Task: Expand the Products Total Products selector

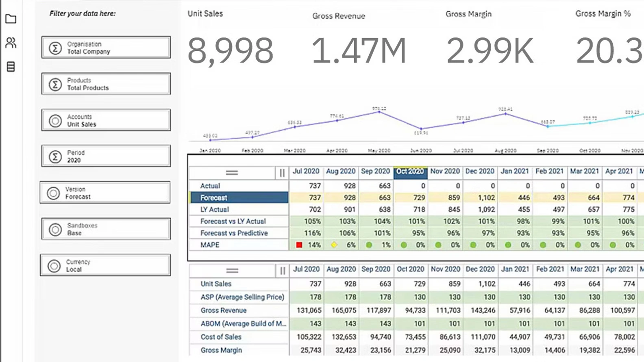Action: pyautogui.click(x=106, y=84)
